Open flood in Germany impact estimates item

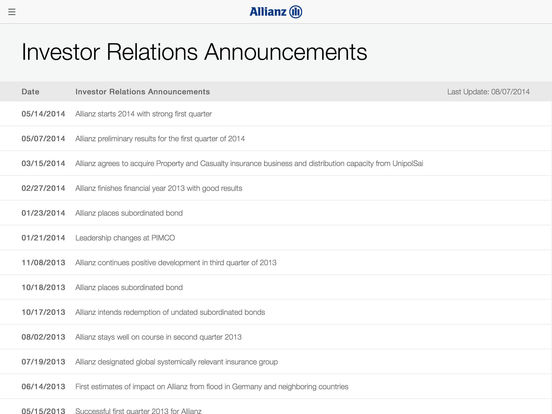(276, 387)
